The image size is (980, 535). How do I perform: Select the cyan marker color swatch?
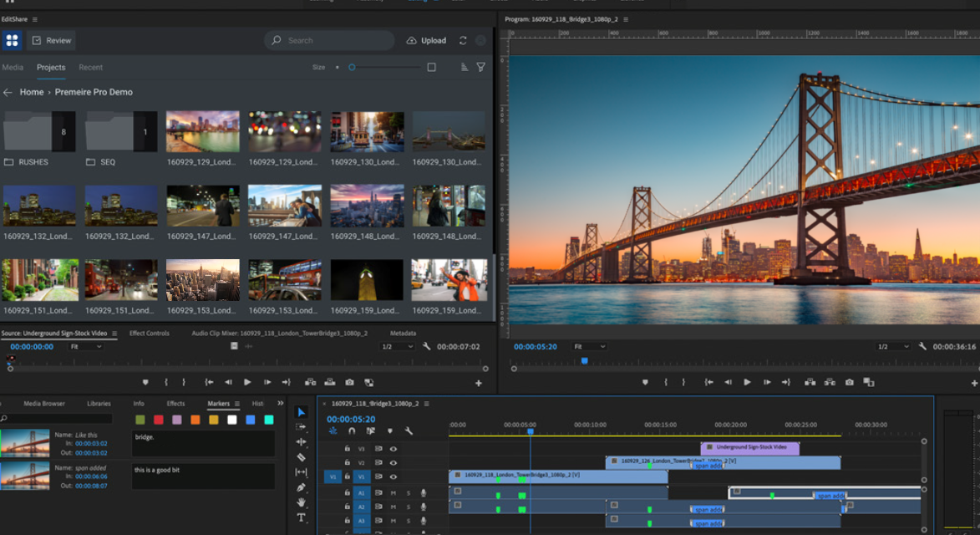tap(269, 420)
